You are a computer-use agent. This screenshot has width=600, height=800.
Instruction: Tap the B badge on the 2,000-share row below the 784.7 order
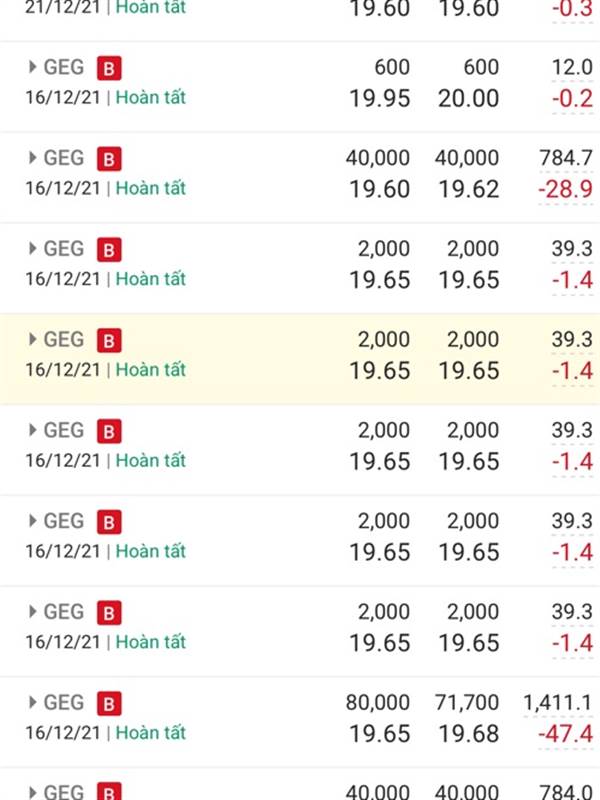[x=109, y=249]
